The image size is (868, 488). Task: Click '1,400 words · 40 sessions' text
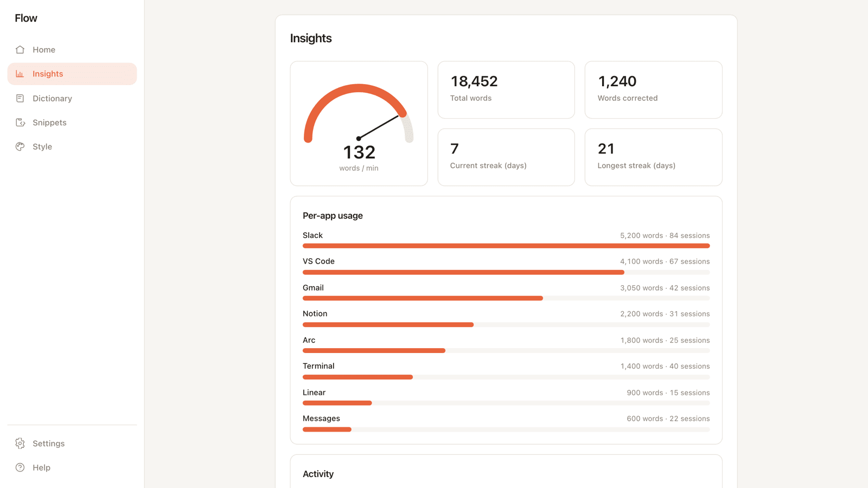tap(665, 366)
